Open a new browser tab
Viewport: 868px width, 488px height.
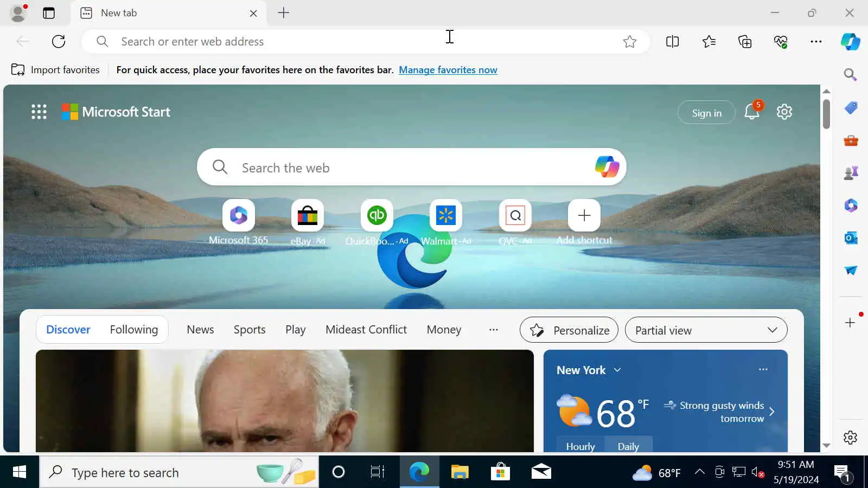point(283,13)
